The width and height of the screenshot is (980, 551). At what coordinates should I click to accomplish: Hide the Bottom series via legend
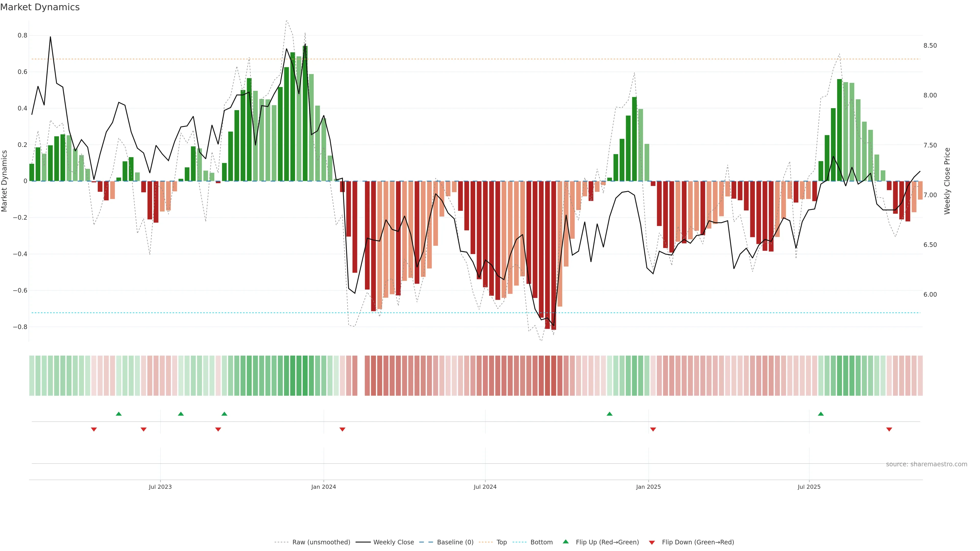[541, 542]
